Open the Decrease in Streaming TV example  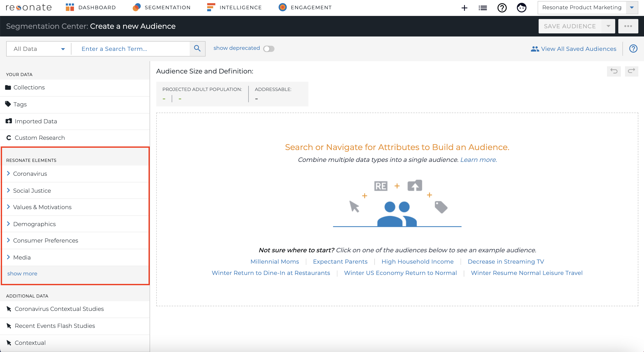pyautogui.click(x=506, y=262)
